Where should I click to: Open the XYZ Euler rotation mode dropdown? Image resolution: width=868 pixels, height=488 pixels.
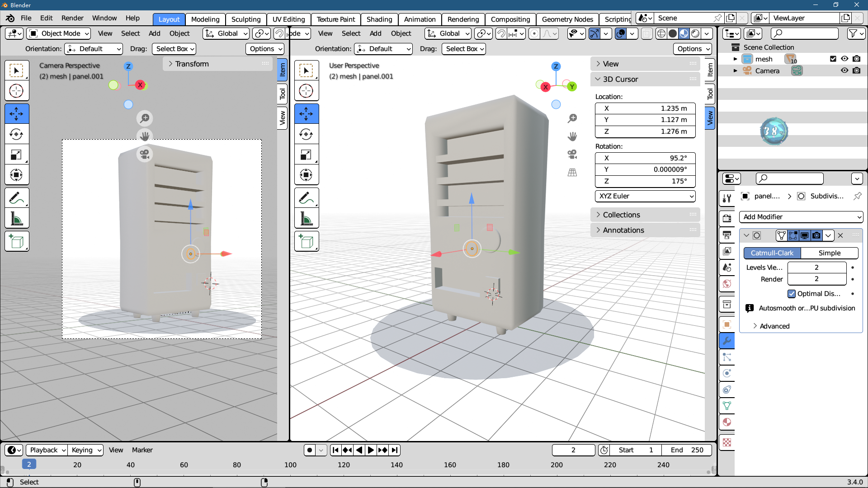click(x=645, y=196)
